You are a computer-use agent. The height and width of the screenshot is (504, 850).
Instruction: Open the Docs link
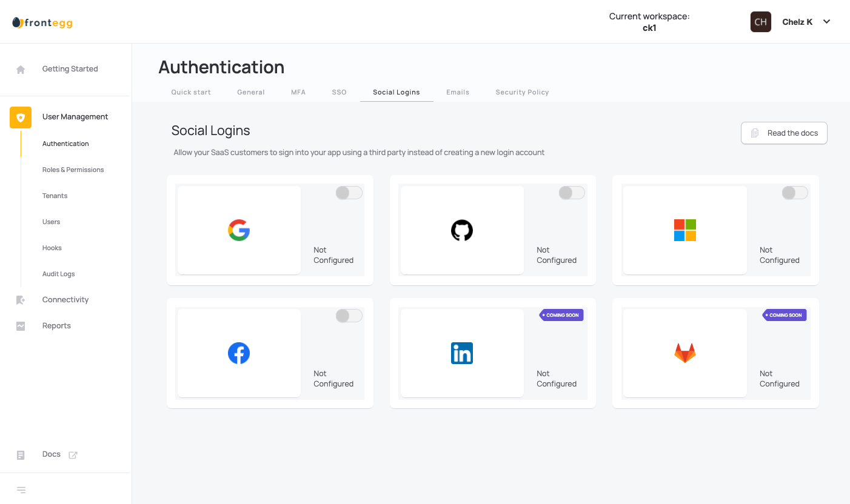[x=52, y=454]
